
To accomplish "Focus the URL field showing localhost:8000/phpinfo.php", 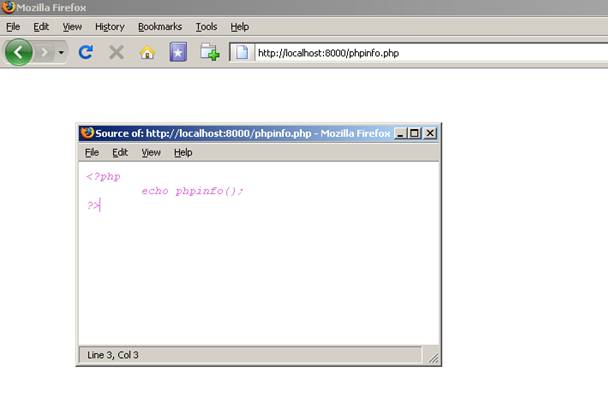I will coord(430,53).
